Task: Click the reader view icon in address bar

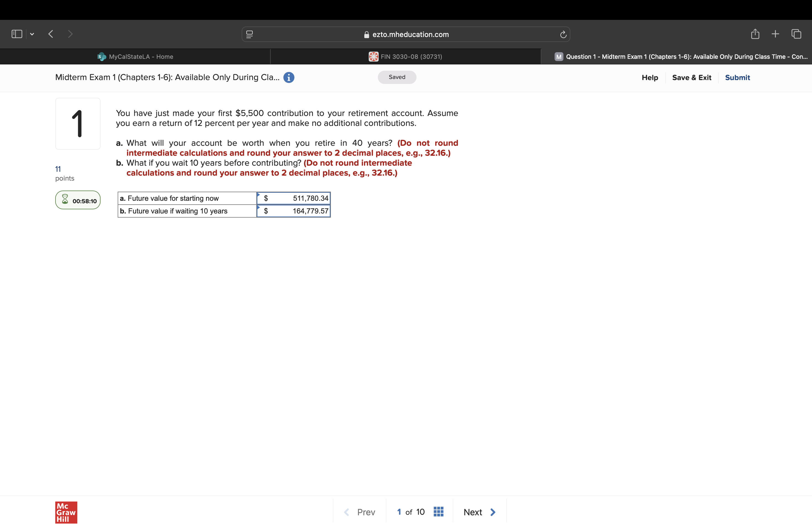Action: point(249,34)
